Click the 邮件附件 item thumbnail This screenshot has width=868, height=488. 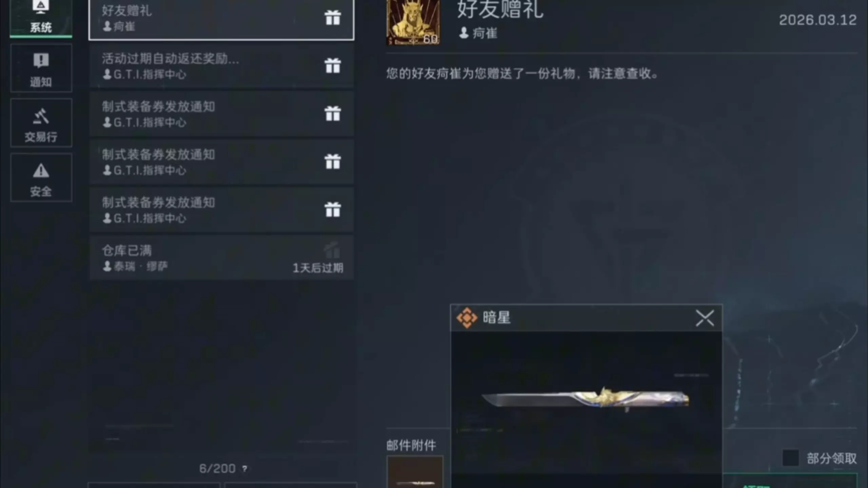415,472
